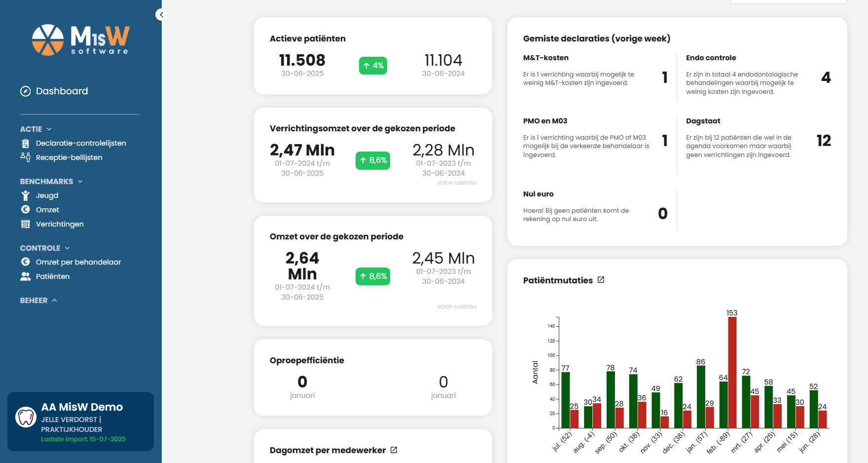Open the Omzet benchmark
The image size is (868, 463).
point(47,210)
